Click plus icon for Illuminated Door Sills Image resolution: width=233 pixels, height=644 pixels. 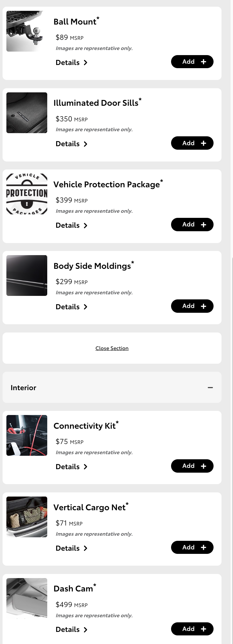[203, 143]
